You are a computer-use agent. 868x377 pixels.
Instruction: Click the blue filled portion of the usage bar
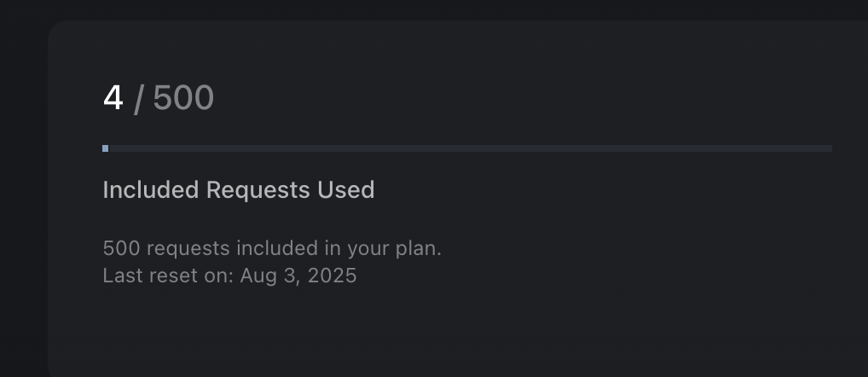tap(105, 148)
